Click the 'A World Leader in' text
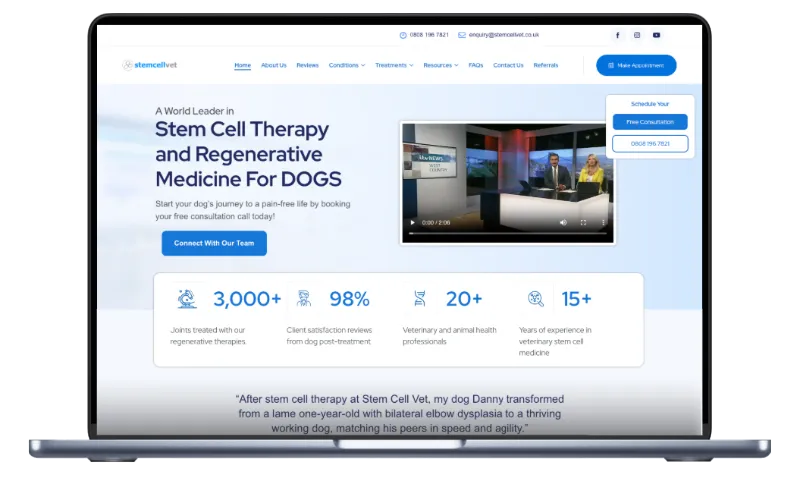 (x=194, y=111)
